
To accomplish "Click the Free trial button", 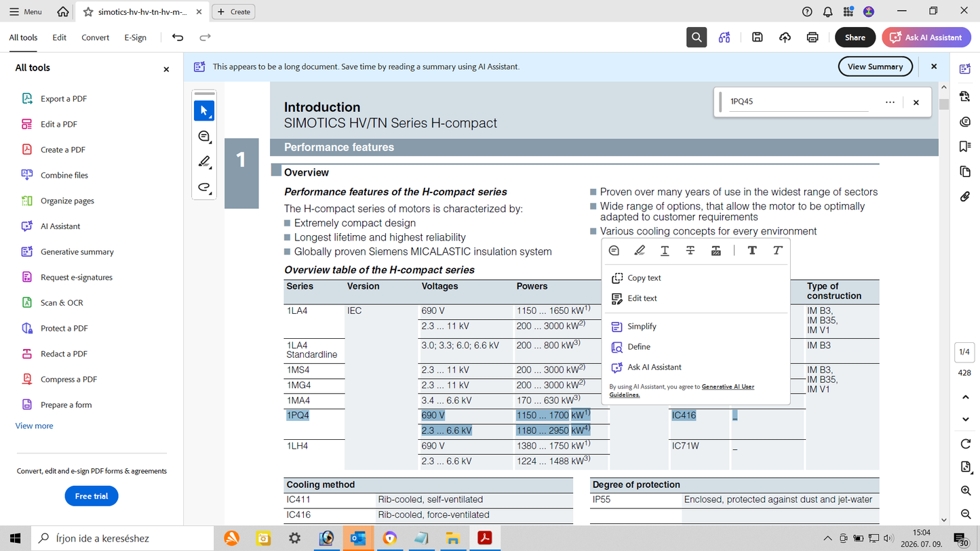I will coord(92,496).
